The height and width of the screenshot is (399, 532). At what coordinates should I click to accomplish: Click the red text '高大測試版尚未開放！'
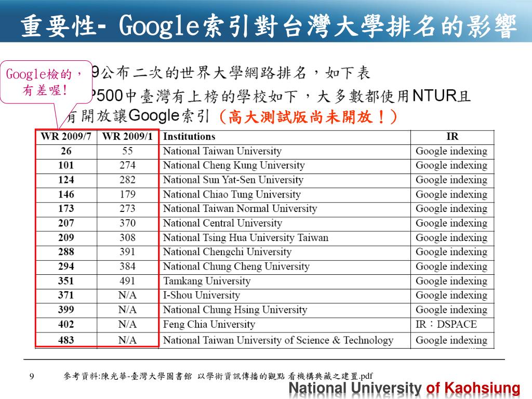(x=309, y=117)
